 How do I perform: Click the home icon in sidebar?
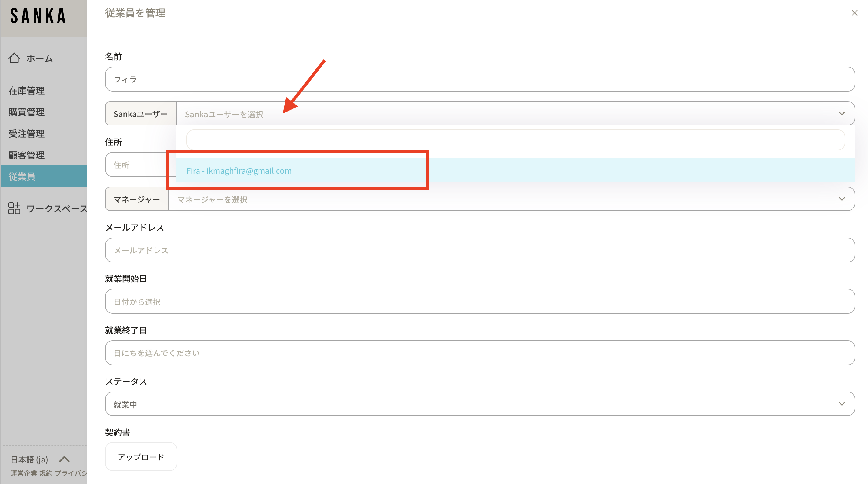[15, 58]
